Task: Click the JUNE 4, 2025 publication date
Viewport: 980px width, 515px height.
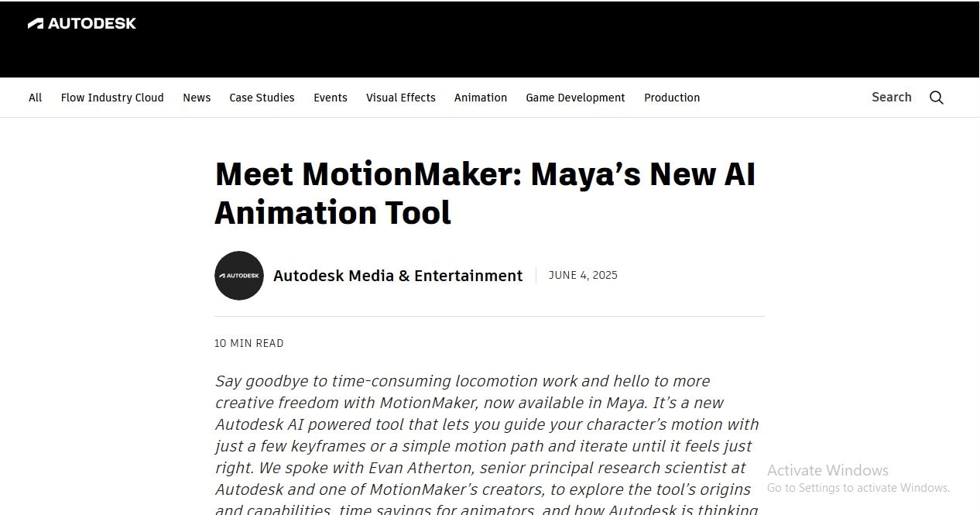Action: coord(584,275)
